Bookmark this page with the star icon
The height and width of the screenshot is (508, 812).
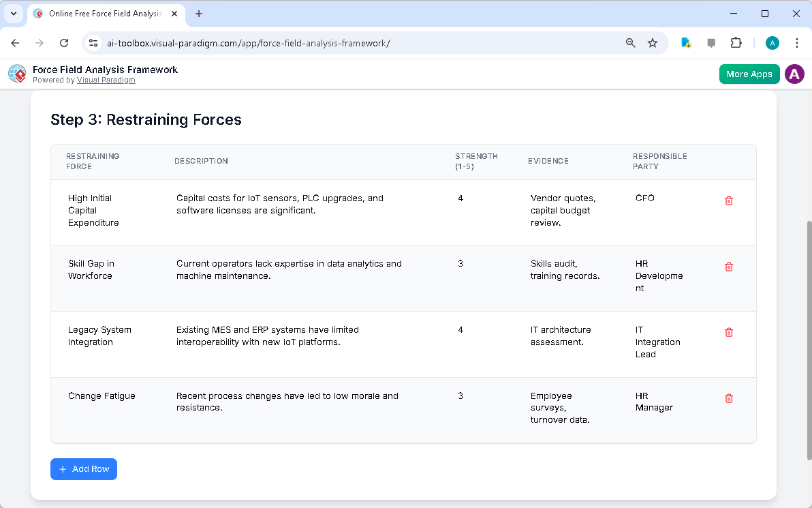point(653,42)
